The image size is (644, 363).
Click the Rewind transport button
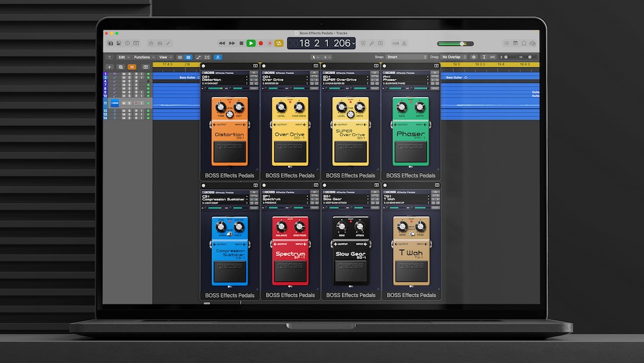[222, 43]
